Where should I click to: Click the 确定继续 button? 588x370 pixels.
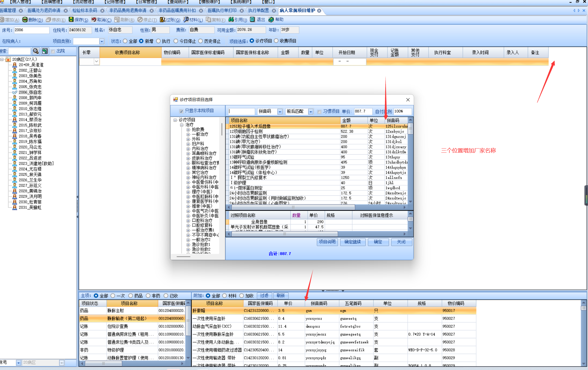(x=352, y=242)
